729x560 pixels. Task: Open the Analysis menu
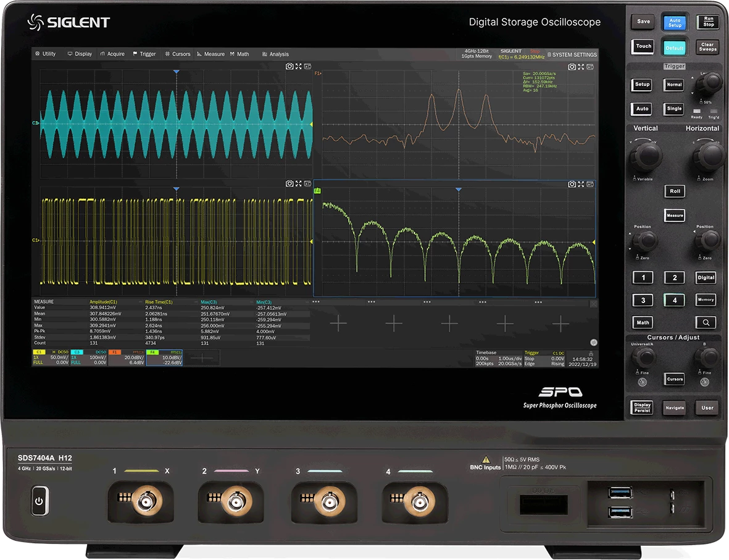[x=276, y=54]
